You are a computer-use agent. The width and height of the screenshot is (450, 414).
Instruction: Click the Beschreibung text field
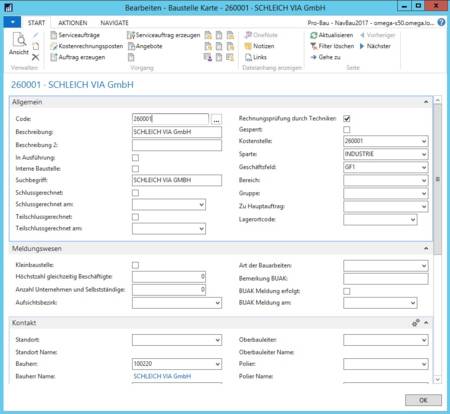tap(177, 132)
